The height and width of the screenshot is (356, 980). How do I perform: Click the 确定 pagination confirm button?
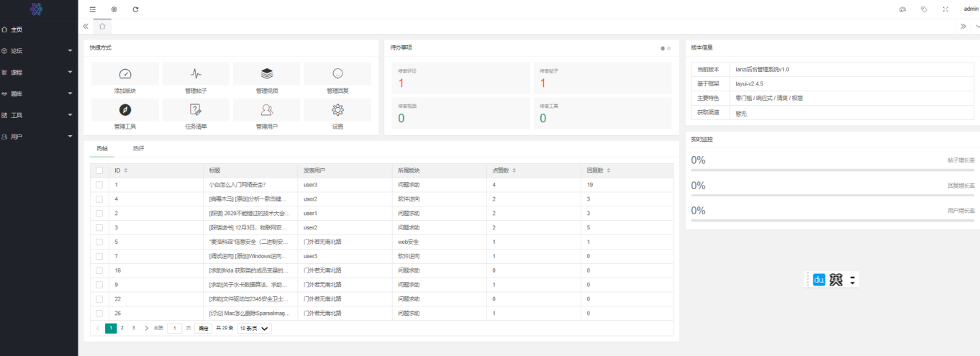(x=204, y=329)
